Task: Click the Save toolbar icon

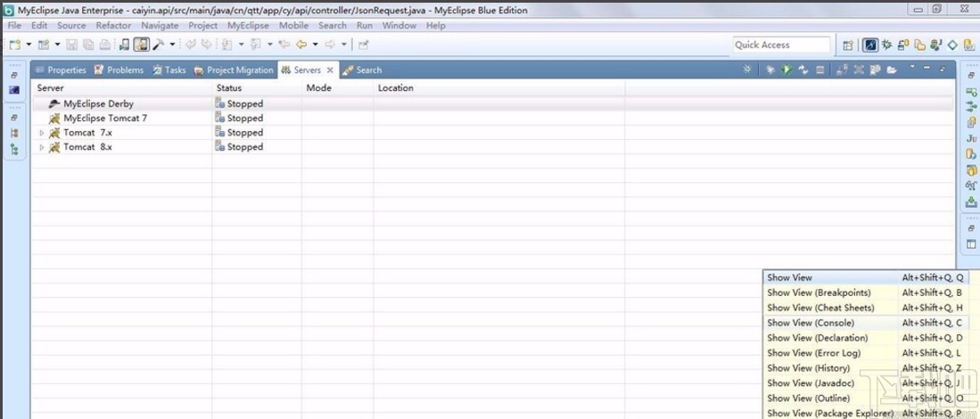Action: [71, 45]
